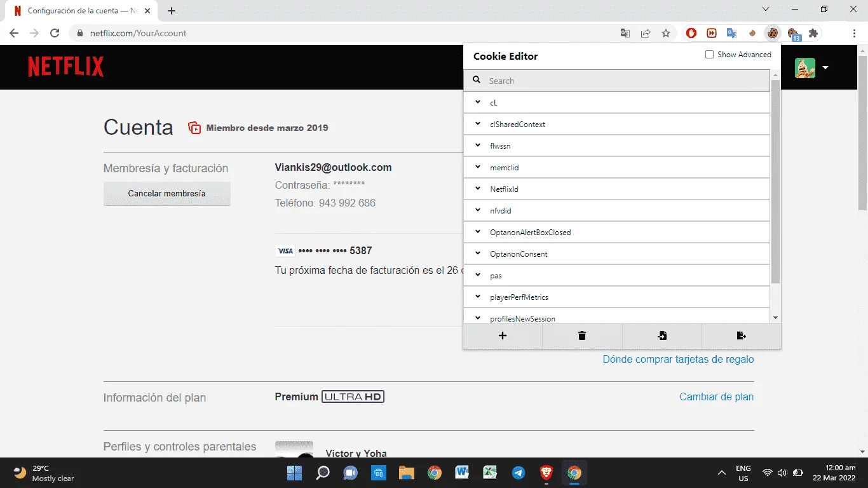Click the red fast-forward extension icon
This screenshot has width=868, height=488.
[x=712, y=33]
